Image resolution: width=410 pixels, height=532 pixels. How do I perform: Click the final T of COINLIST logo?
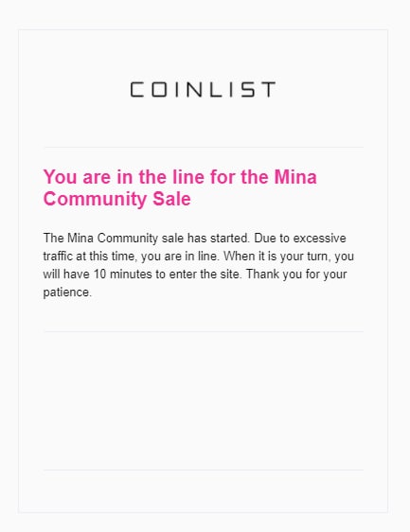coord(268,90)
